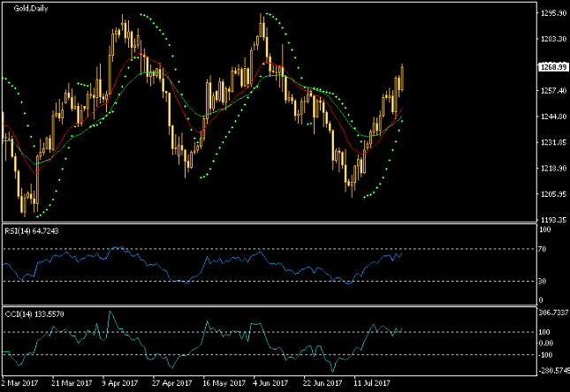Click the 21 Mar 2017 date label
570x392 pixels.
(72, 383)
